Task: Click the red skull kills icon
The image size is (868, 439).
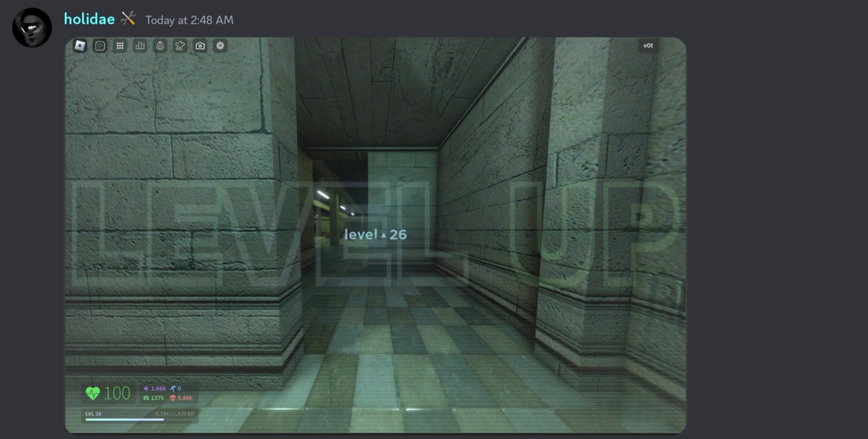Action: point(172,398)
